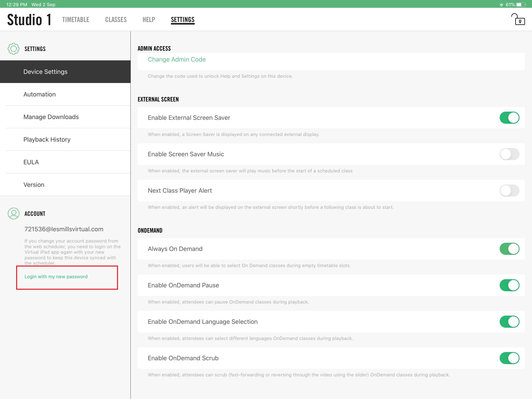Select Manage Downloads in sidebar
532x399 pixels.
51,117
